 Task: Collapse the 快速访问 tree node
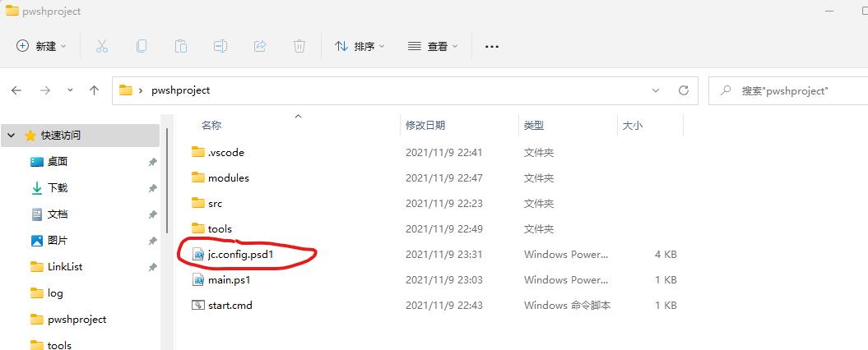point(12,136)
